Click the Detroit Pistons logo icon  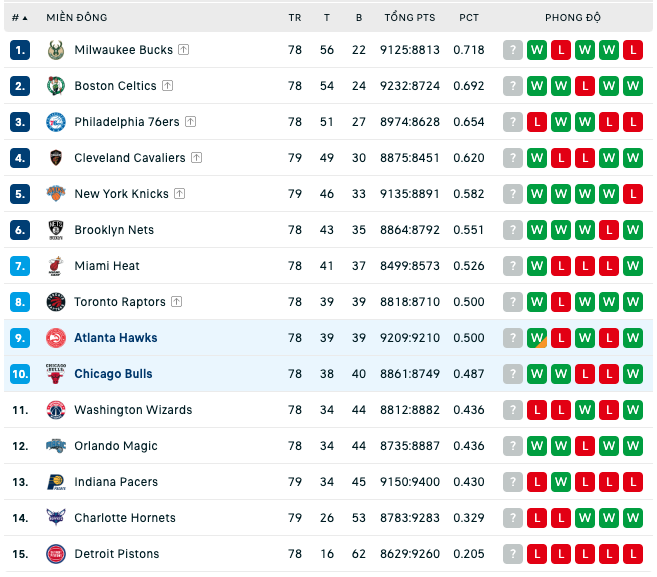pyautogui.click(x=56, y=554)
